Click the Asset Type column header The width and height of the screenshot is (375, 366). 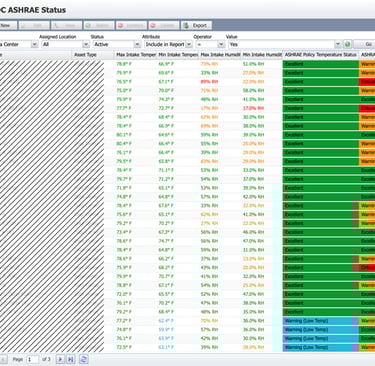(x=85, y=55)
